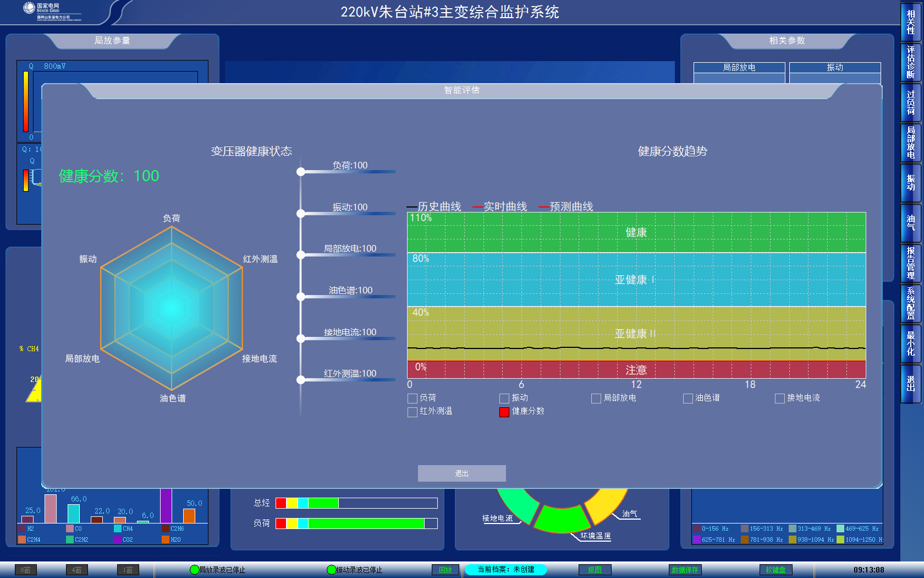Click the 8窗 layout button
Screen dimensions: 924x578
click(26, 570)
